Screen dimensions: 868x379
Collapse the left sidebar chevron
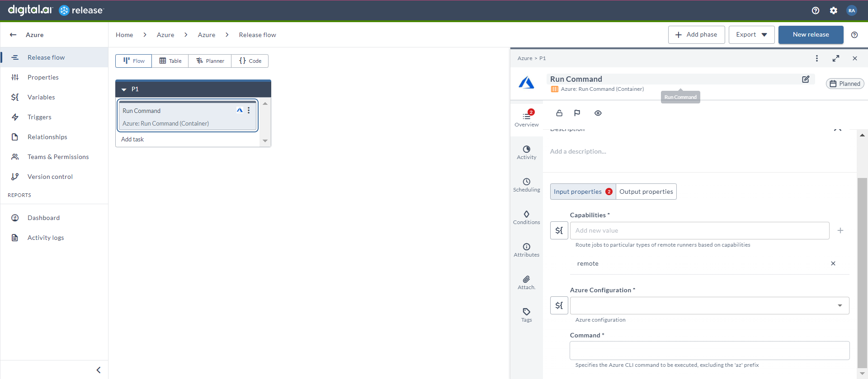pyautogui.click(x=99, y=370)
